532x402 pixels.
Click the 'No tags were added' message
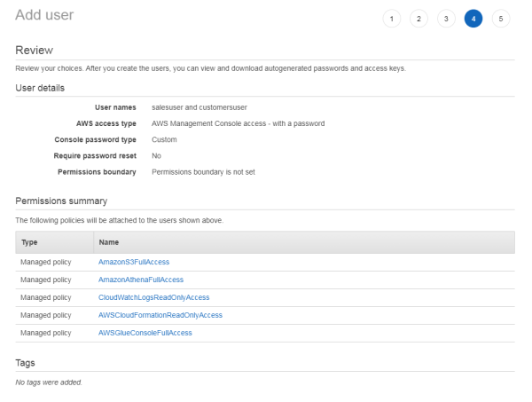click(49, 382)
